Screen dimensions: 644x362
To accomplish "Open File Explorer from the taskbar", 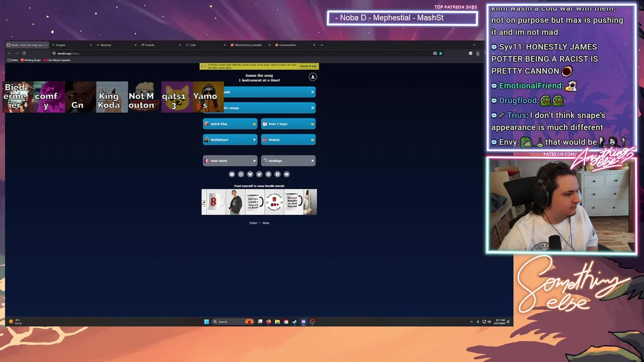I will pos(277,322).
